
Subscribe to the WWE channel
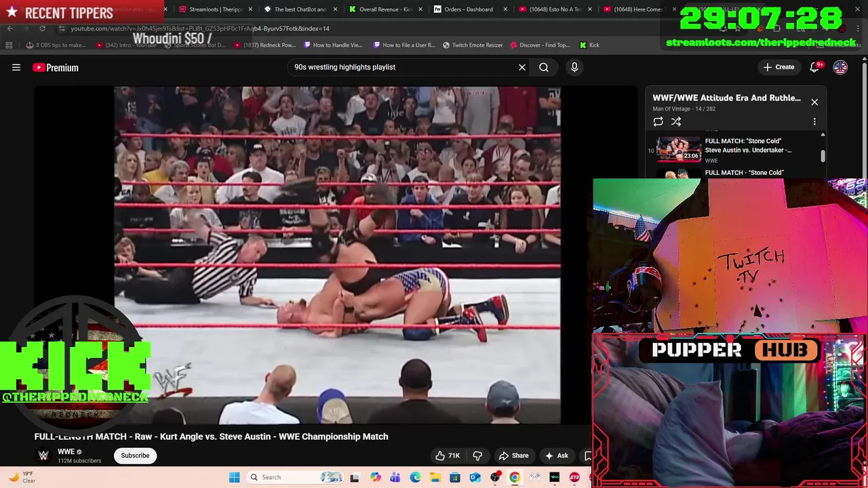click(135, 455)
